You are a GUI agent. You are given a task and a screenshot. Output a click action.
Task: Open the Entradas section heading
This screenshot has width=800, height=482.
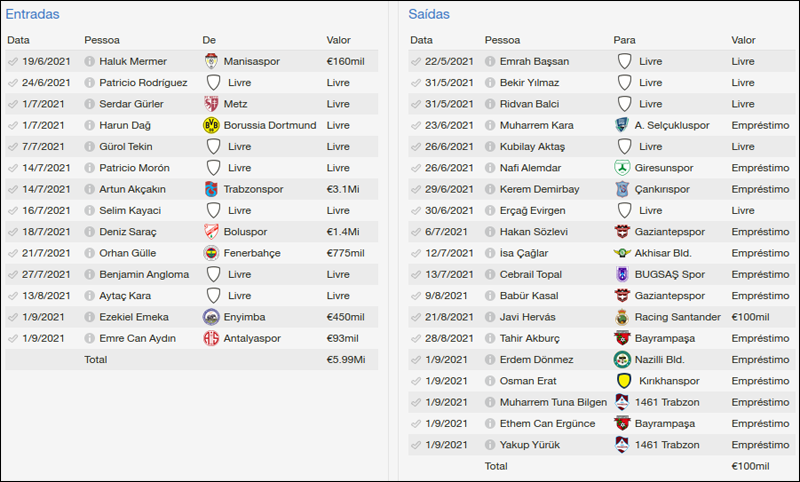[x=32, y=15]
